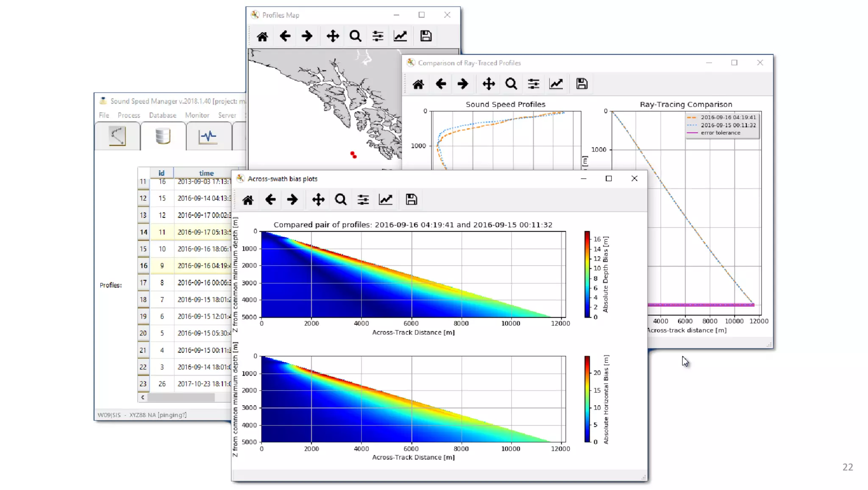Click forward arrow in Profiles Map toolbar
This screenshot has height=490, width=868.
[307, 36]
